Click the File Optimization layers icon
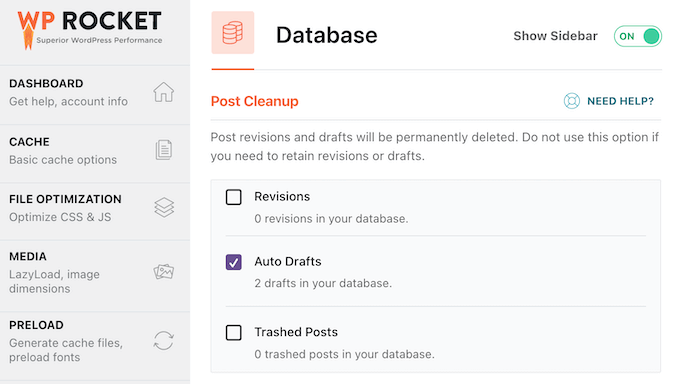The image size is (680, 384). click(x=164, y=207)
